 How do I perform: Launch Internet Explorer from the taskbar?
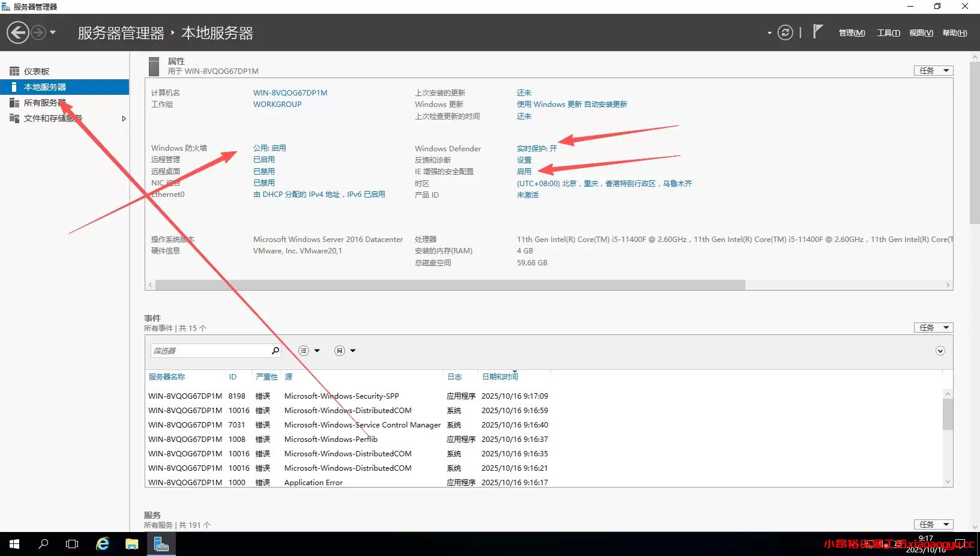tap(102, 544)
